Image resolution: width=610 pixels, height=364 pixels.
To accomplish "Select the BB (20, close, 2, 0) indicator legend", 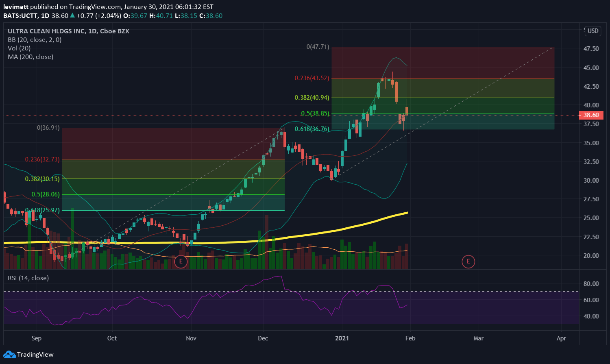I will point(35,40).
